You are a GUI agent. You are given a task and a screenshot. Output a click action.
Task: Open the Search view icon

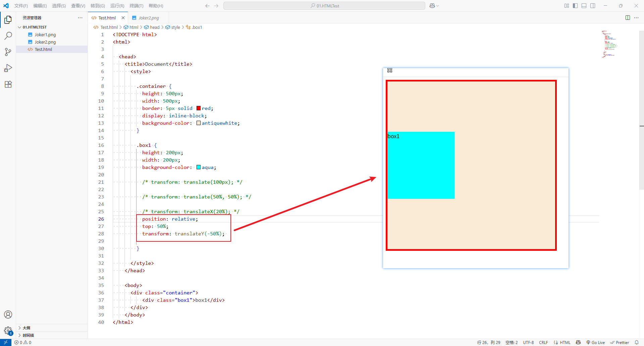(8, 36)
